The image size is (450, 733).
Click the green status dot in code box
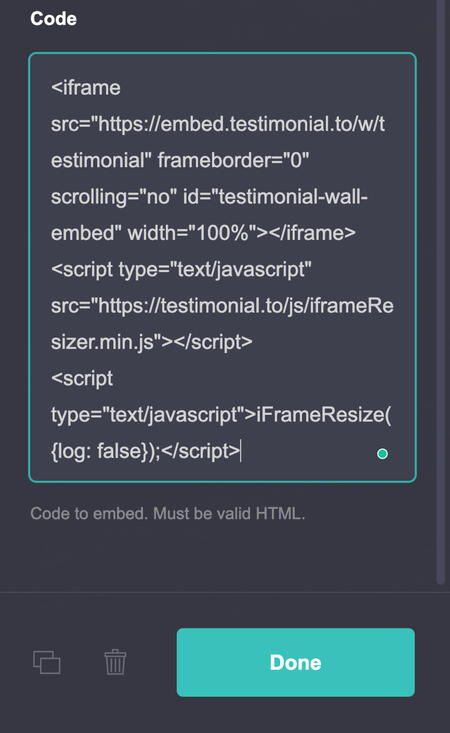[382, 453]
